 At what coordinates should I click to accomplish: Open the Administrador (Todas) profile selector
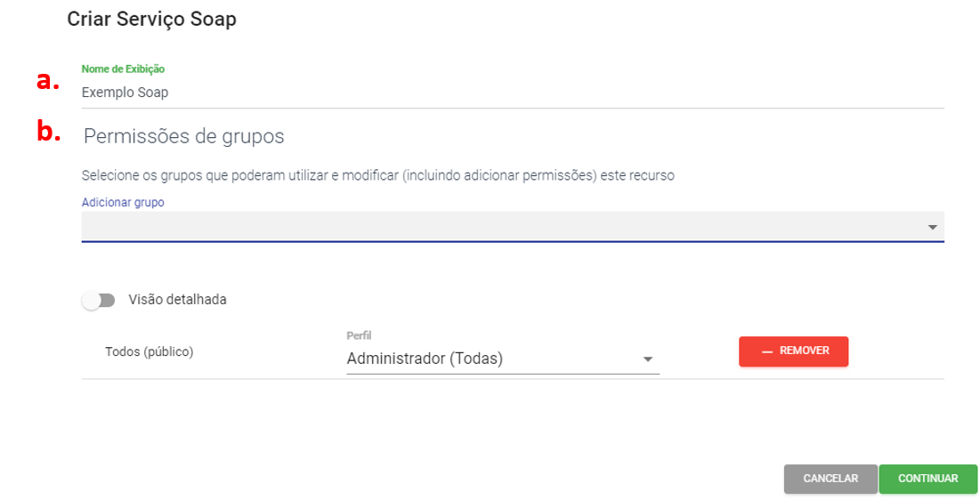(490, 359)
